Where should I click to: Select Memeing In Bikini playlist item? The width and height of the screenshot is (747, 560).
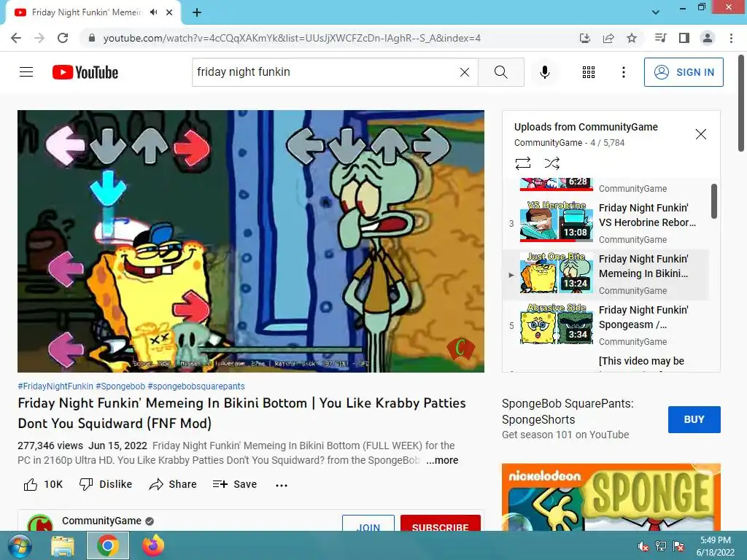coord(606,274)
